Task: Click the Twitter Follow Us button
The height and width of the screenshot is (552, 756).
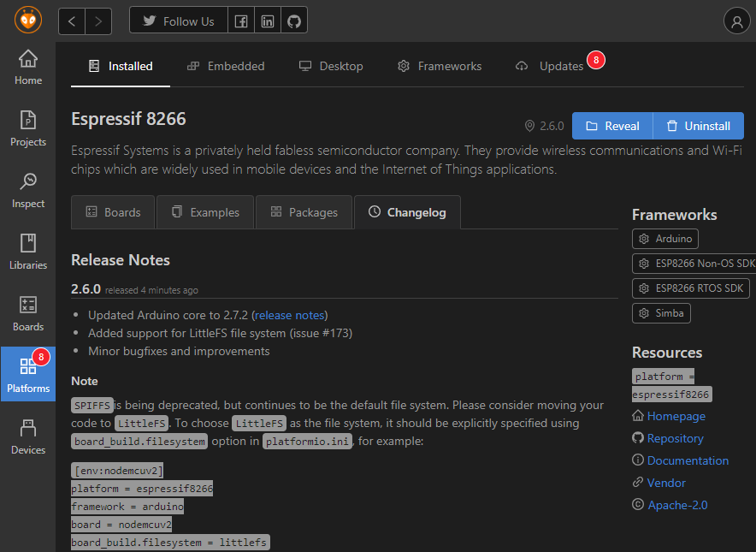Action: [x=179, y=21]
